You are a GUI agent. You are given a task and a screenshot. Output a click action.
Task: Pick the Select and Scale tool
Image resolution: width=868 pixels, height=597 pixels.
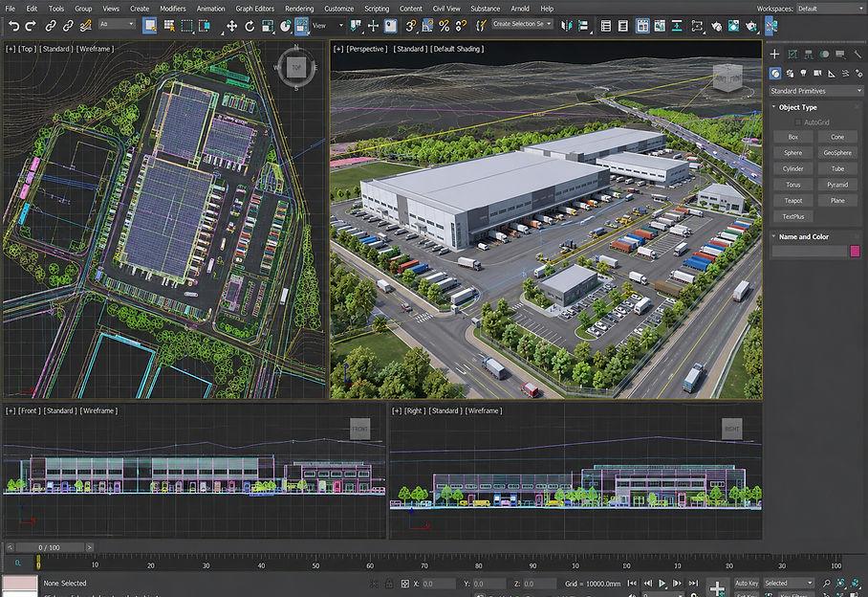268,26
